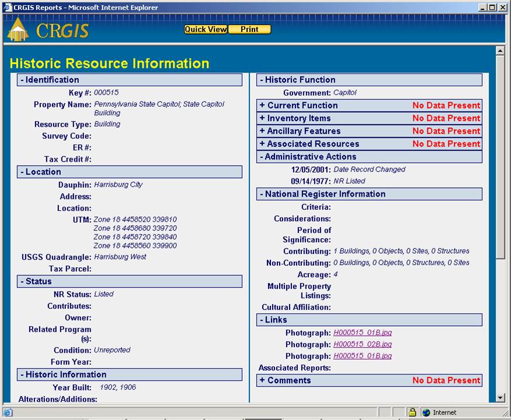Click the CRGIS capitol dome logo
Viewport: 511px width, 420px height.
pos(18,30)
